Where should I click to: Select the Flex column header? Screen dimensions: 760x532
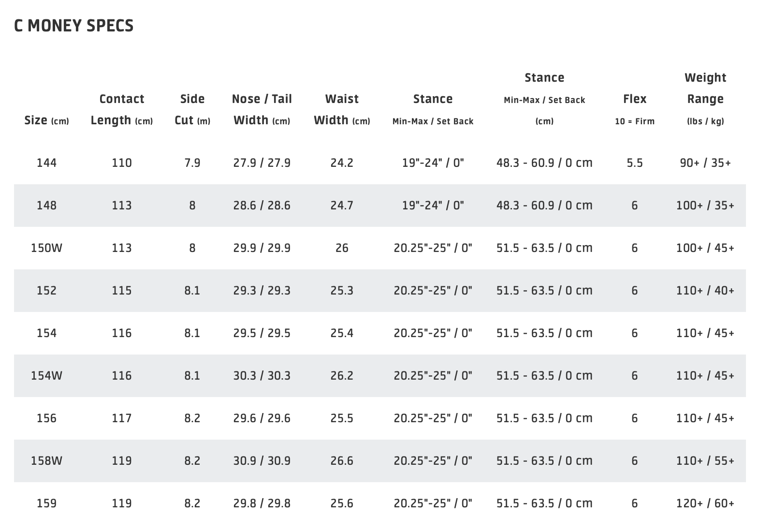(634, 99)
